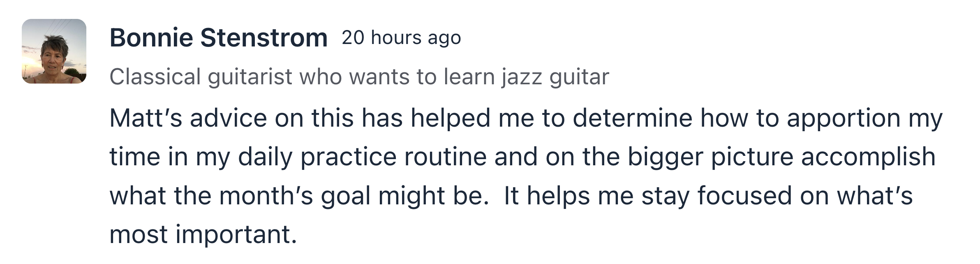
Task: Click the word 'helped' in first line
Action: click(x=451, y=119)
